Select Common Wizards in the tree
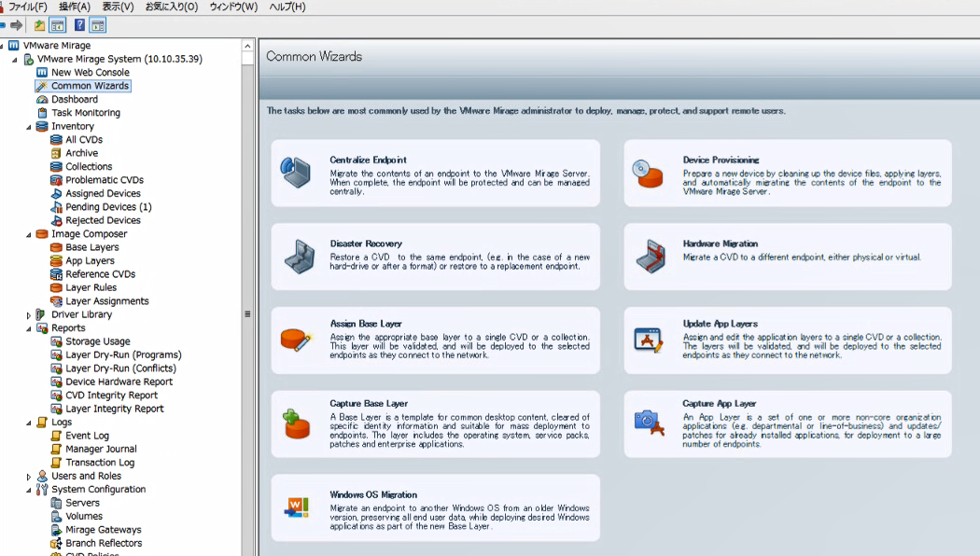Screen dimensions: 980x556 (90, 86)
